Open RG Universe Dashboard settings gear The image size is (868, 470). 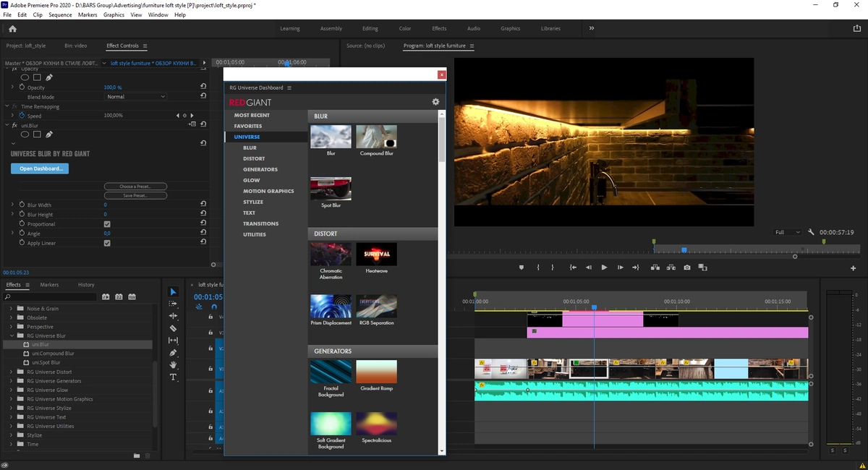tap(435, 102)
